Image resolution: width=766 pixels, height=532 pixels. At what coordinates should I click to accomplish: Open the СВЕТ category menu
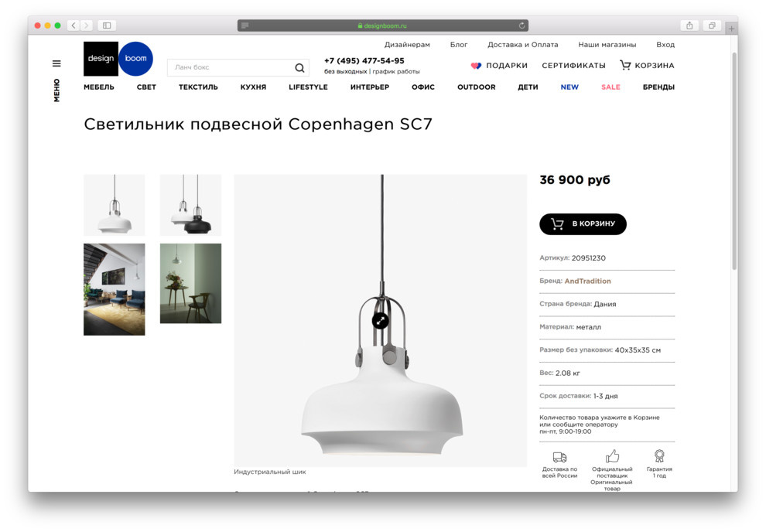tap(146, 87)
